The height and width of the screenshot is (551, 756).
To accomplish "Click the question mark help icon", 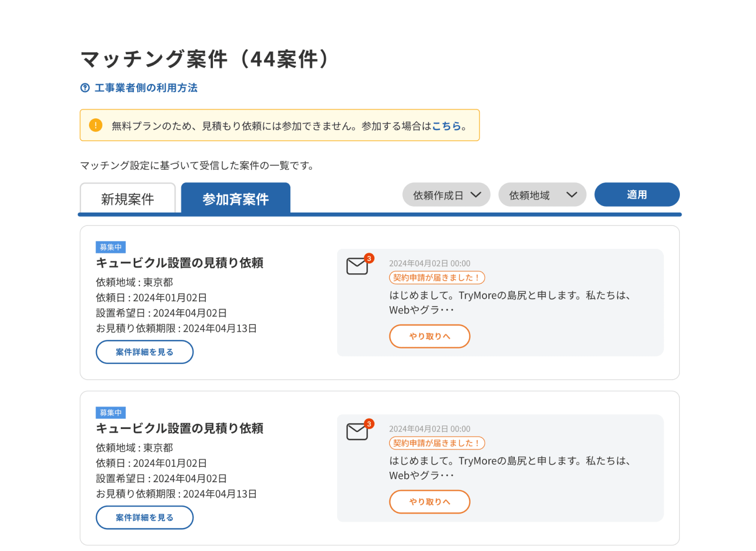I will [85, 88].
